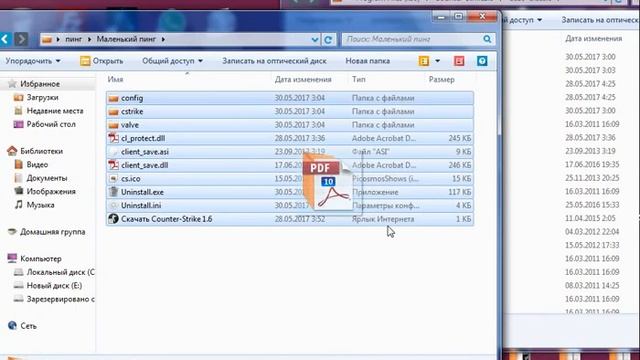
Task: Select Компьютер in the navigation pane
Action: point(41,259)
